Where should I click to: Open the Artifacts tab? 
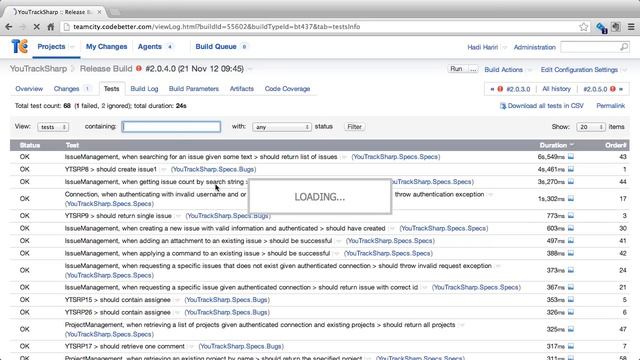pyautogui.click(x=242, y=89)
